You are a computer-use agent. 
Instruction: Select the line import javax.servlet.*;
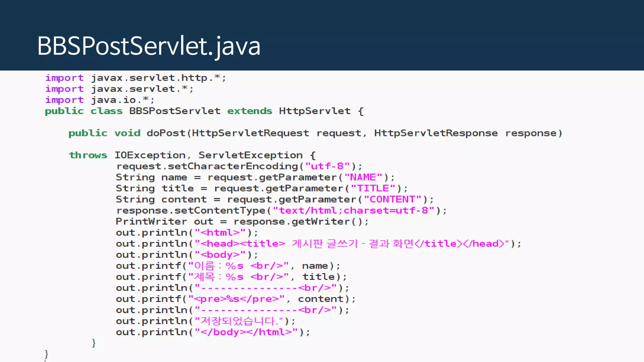pyautogui.click(x=119, y=89)
